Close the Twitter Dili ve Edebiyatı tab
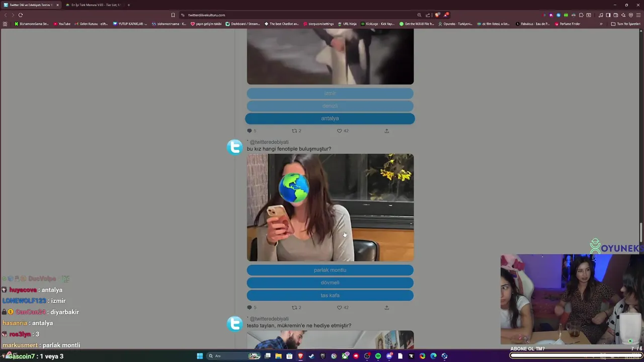 point(57,5)
